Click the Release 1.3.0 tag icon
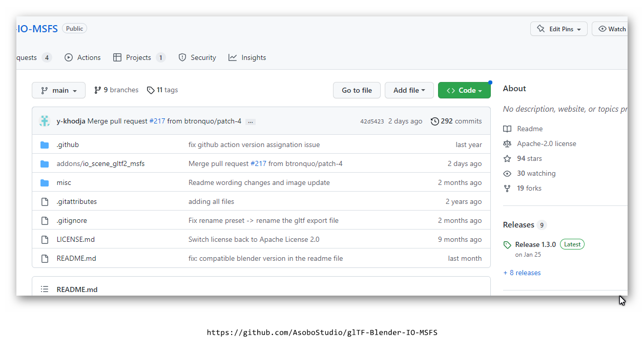644x353 pixels. (x=507, y=245)
